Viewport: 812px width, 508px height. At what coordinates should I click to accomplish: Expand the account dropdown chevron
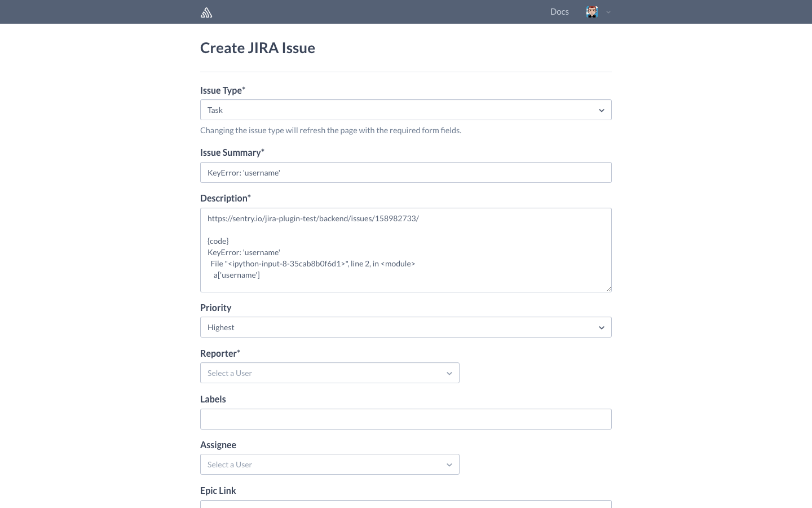point(608,12)
